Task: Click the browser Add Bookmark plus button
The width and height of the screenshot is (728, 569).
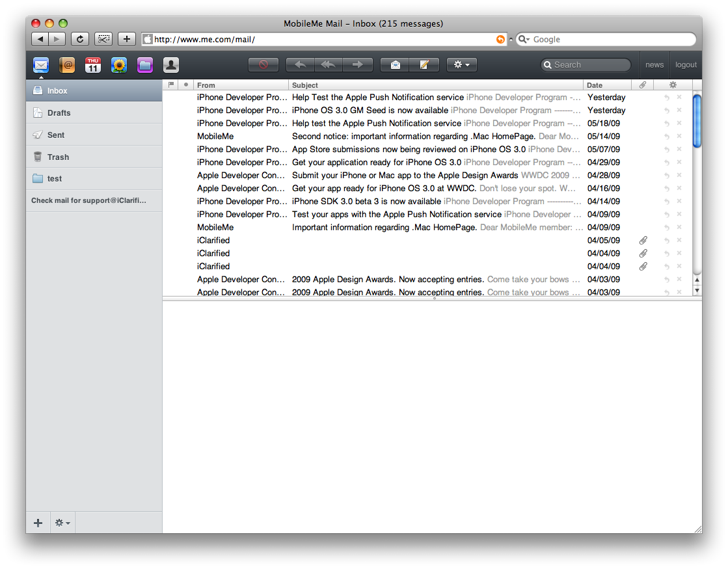Action: pyautogui.click(x=127, y=39)
